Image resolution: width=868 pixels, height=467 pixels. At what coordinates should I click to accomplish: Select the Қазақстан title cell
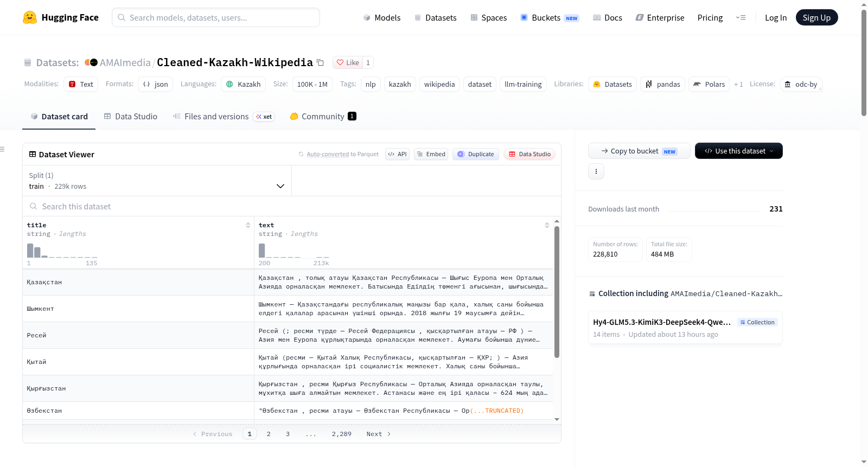tap(138, 283)
